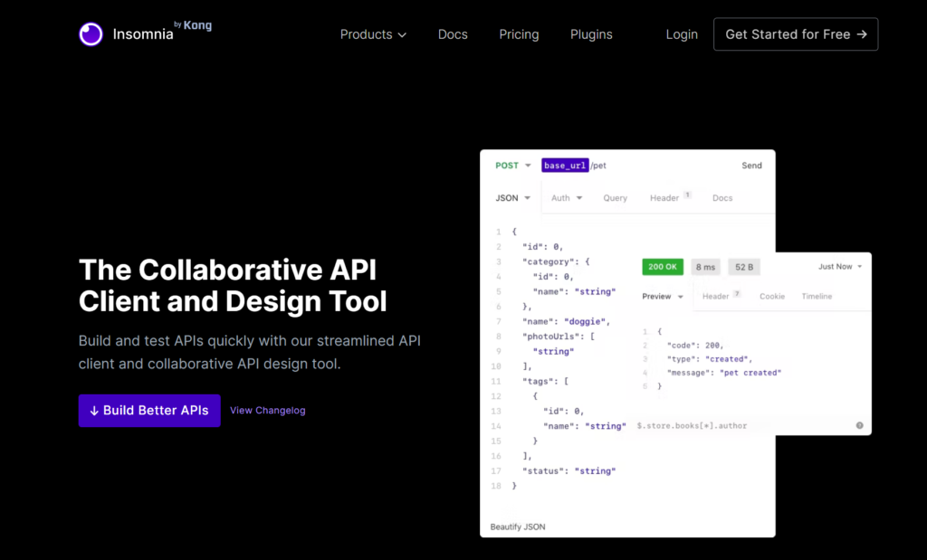Screen dimensions: 927x560
Task: Open the Plugins page
Action: pyautogui.click(x=591, y=34)
